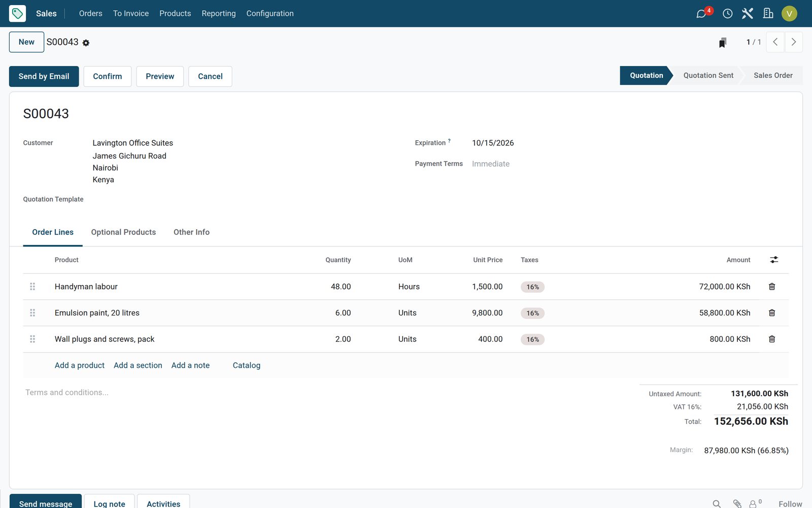Click the bookmark icon near the pager
The height and width of the screenshot is (508, 812).
723,42
